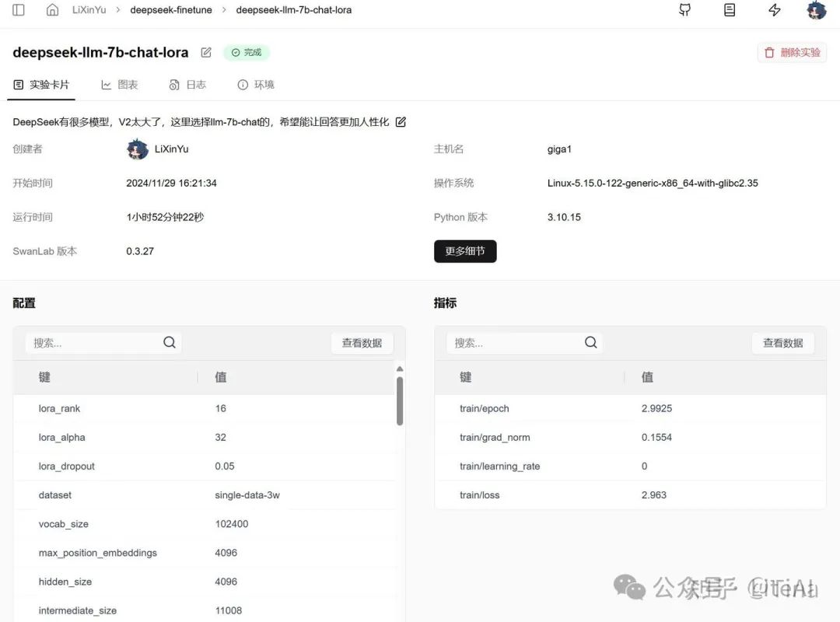Viewport: 840px width, 622px height.
Task: Go to home via house icon
Action: [52, 9]
